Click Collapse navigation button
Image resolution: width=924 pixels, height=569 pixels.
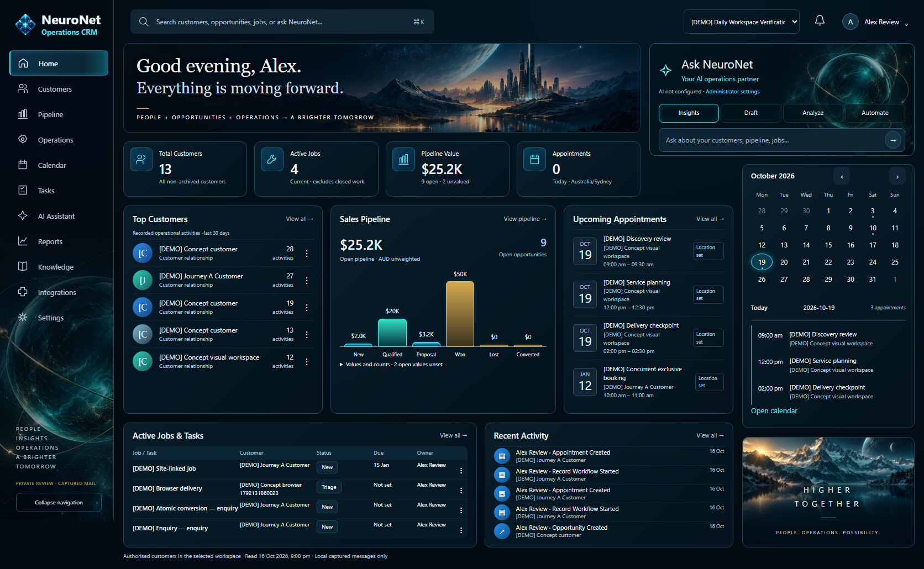(x=59, y=503)
